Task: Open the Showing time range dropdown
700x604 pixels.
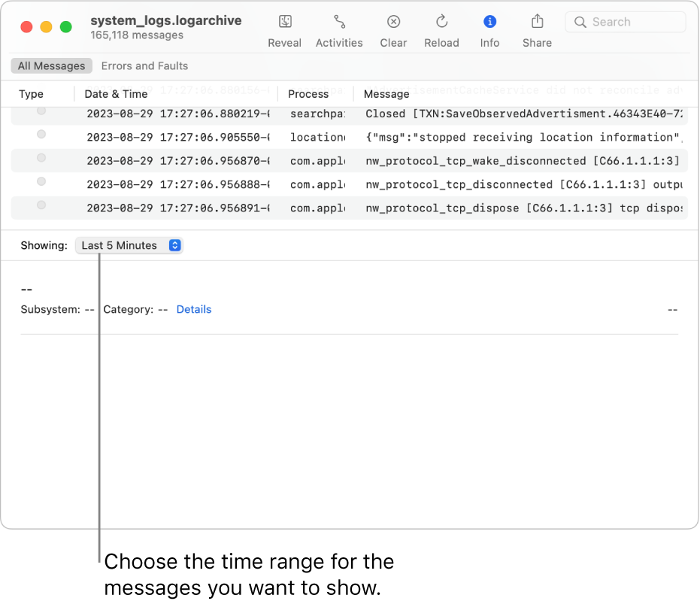Action: click(129, 245)
